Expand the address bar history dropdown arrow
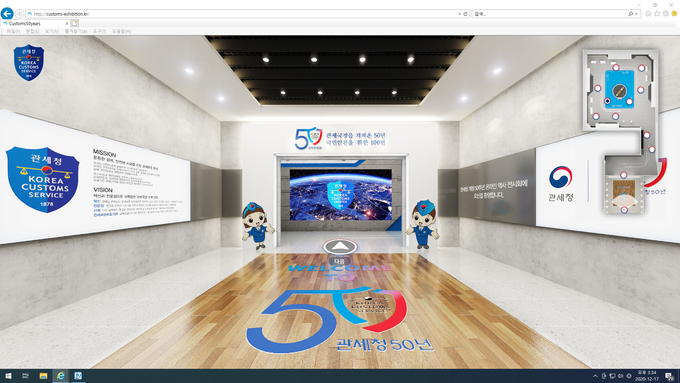This screenshot has width=680, height=383. point(460,14)
